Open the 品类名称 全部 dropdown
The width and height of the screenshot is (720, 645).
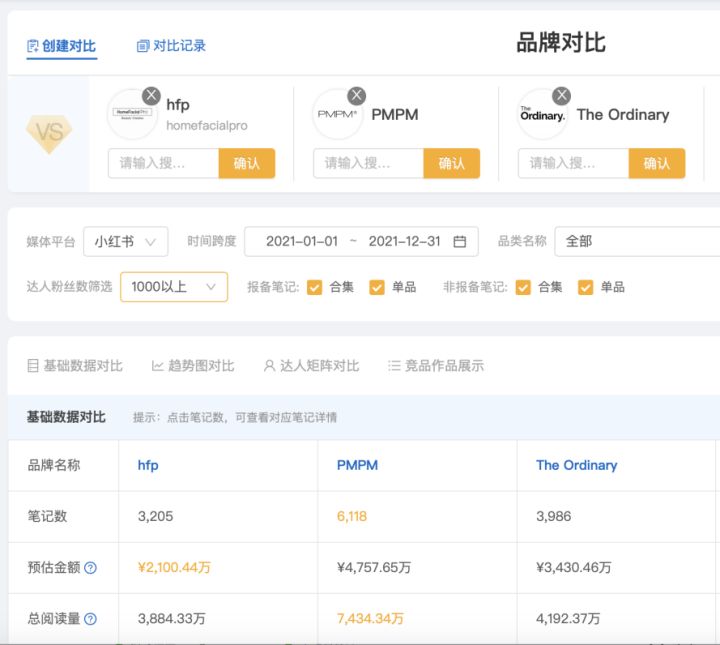click(636, 241)
